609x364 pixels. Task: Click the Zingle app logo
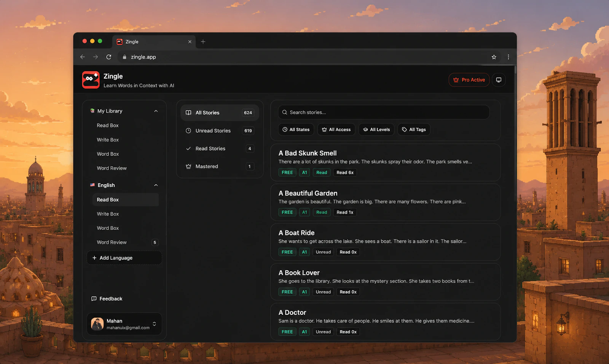tap(91, 79)
